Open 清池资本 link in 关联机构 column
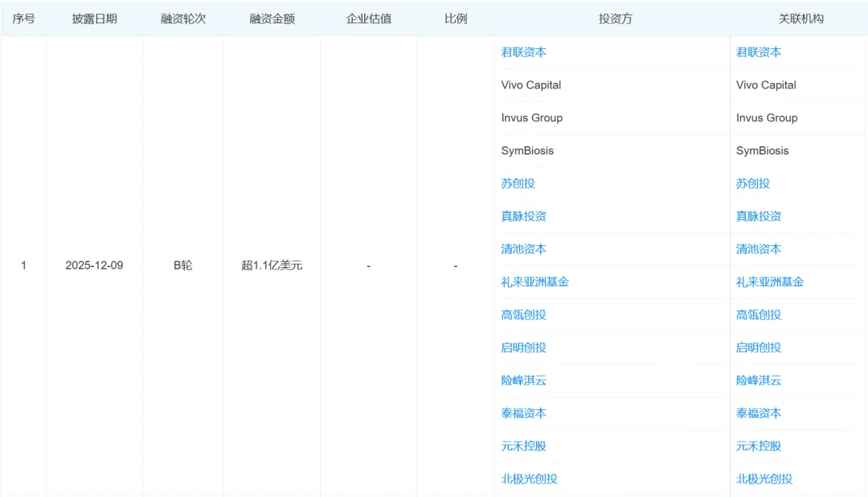The width and height of the screenshot is (868, 497). click(x=759, y=249)
